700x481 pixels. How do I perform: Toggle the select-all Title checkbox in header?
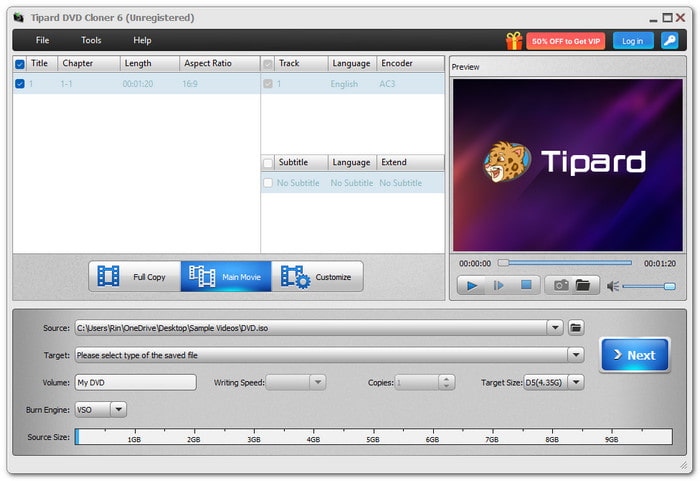click(20, 64)
